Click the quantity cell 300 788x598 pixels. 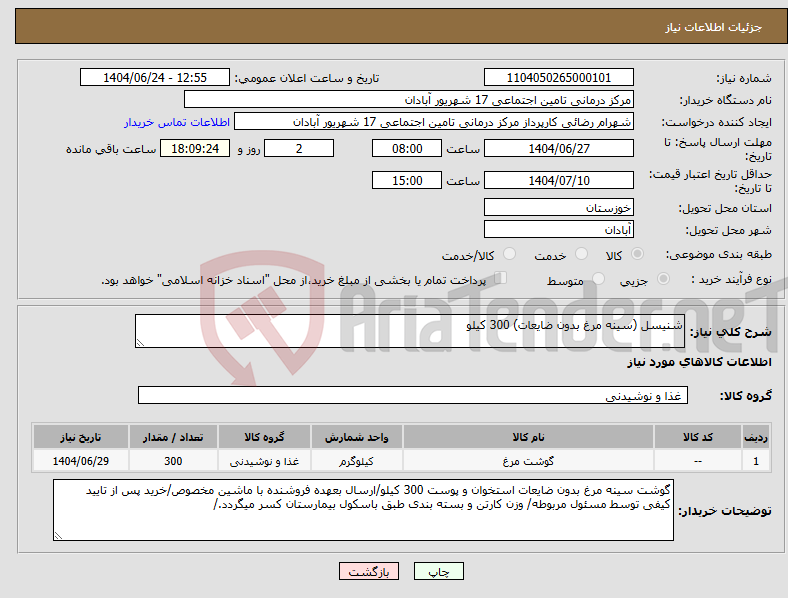(173, 461)
